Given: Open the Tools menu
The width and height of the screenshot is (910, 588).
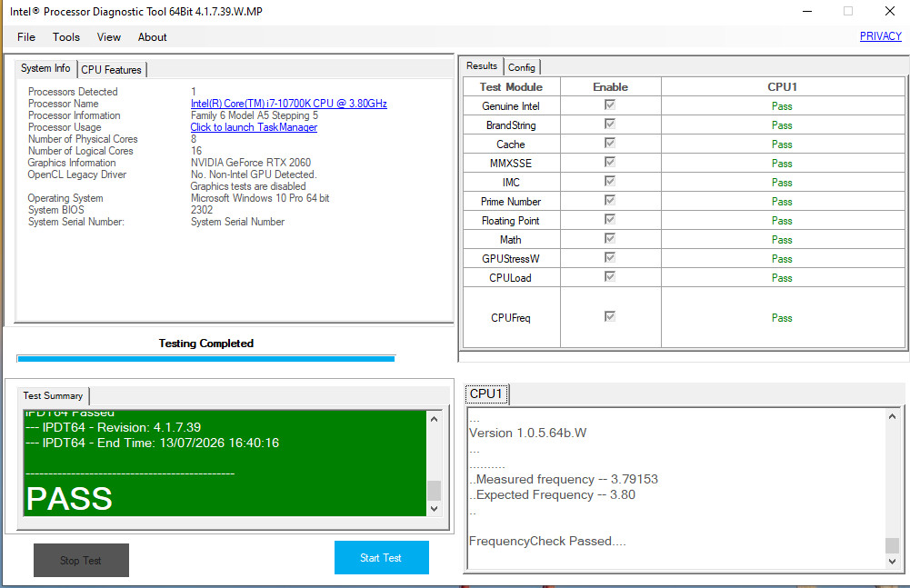Looking at the screenshot, I should tap(66, 37).
